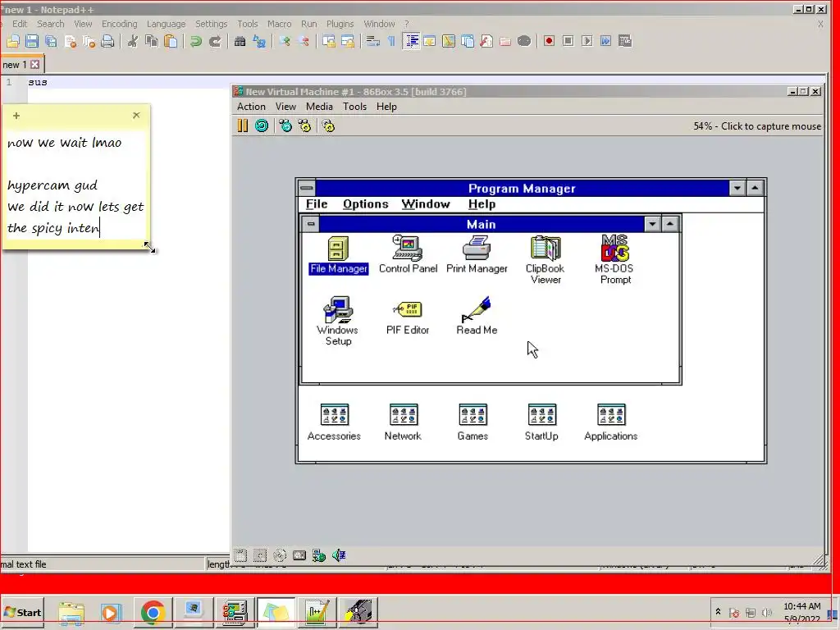Pause the 86Box virtual machine
Image resolution: width=840 pixels, height=630 pixels.
coord(243,126)
